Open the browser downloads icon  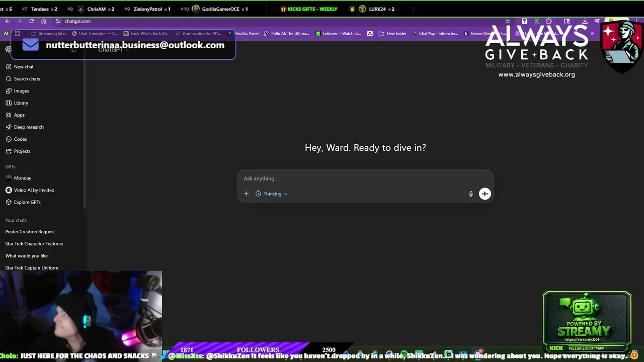tap(585, 21)
